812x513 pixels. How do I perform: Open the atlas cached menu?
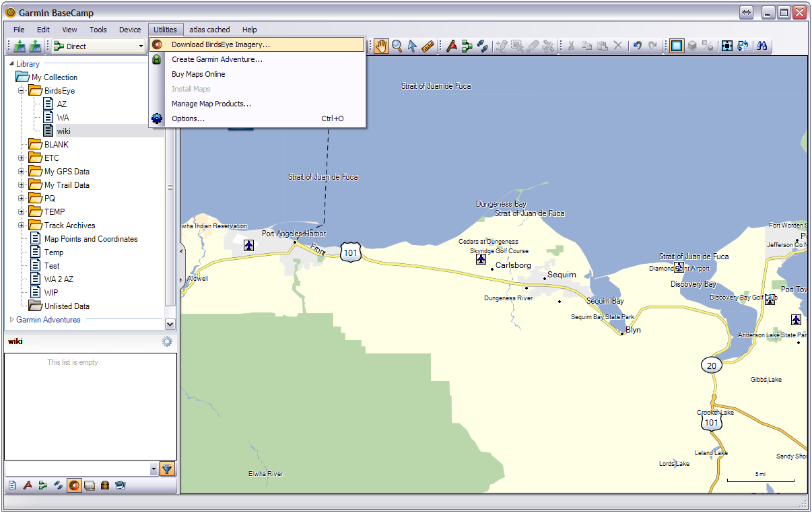[209, 30]
